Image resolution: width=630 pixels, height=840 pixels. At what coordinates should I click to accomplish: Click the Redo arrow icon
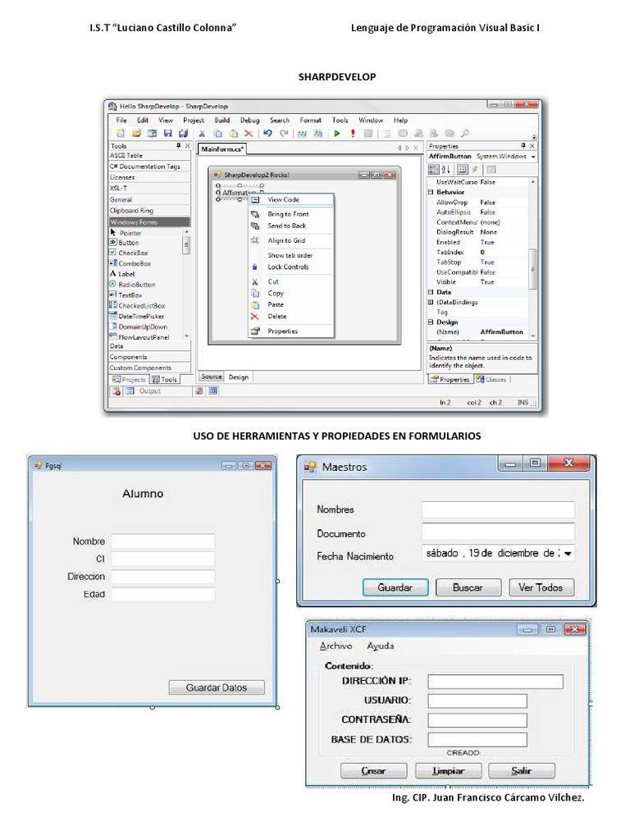click(x=284, y=134)
